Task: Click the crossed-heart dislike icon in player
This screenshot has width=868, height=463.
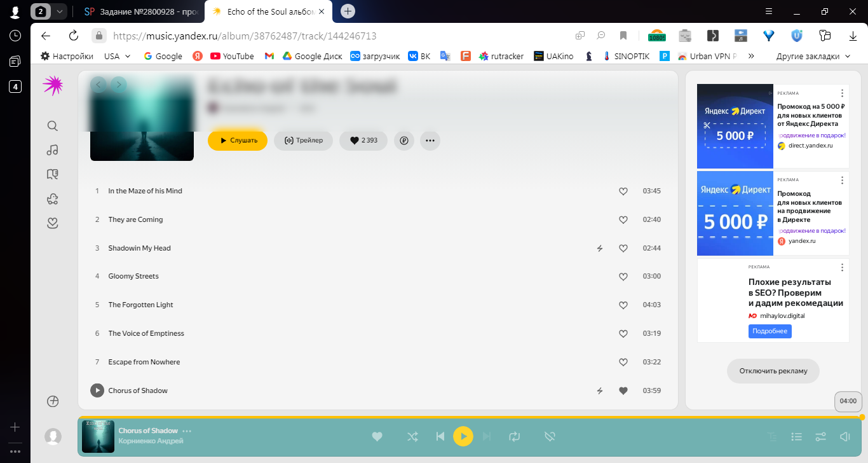Action: coord(550,436)
